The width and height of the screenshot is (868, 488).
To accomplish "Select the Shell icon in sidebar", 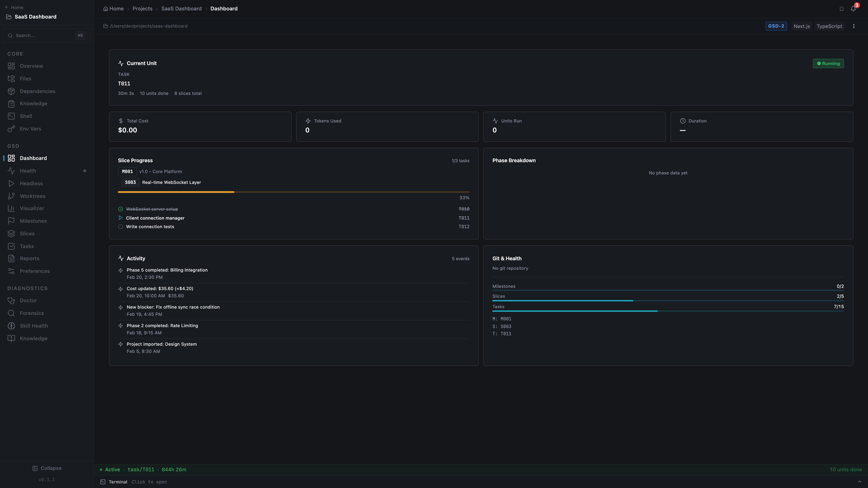I will click(x=11, y=116).
